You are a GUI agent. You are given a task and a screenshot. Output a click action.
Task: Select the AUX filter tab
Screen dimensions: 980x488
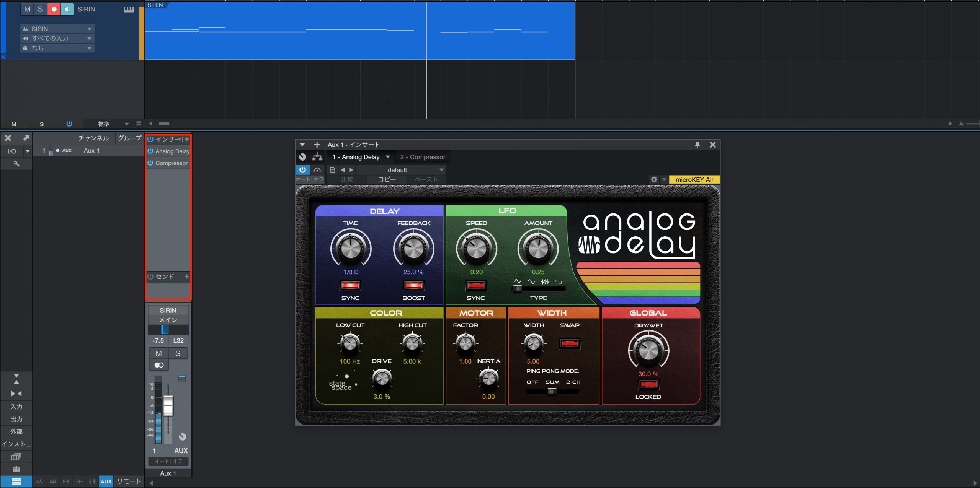(x=106, y=481)
